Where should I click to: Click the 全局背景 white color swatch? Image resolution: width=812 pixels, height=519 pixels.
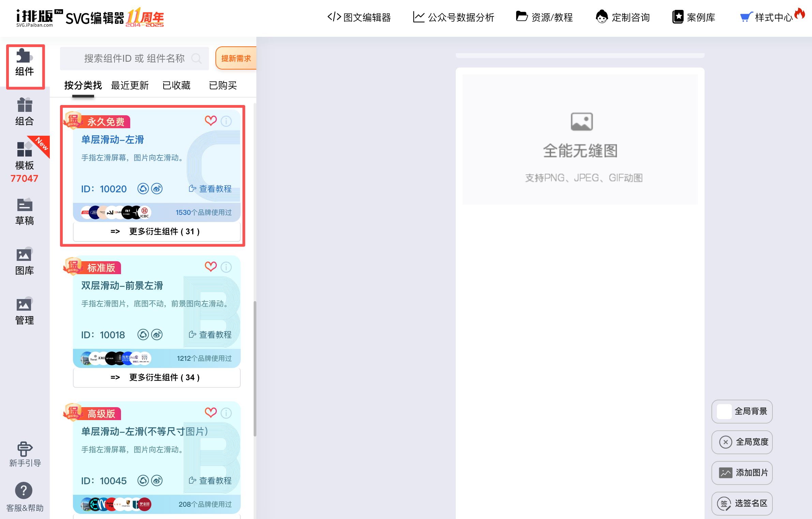(x=724, y=411)
